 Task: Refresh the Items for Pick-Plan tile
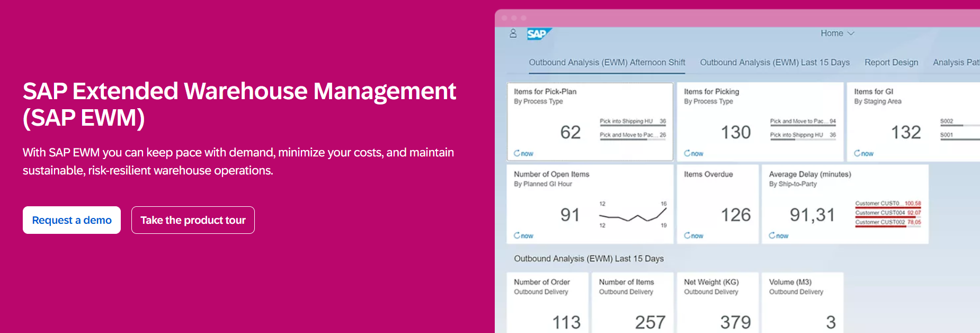523,153
